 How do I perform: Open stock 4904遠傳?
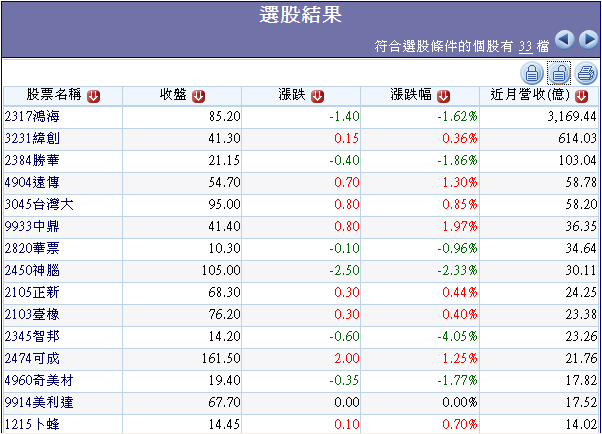32,182
